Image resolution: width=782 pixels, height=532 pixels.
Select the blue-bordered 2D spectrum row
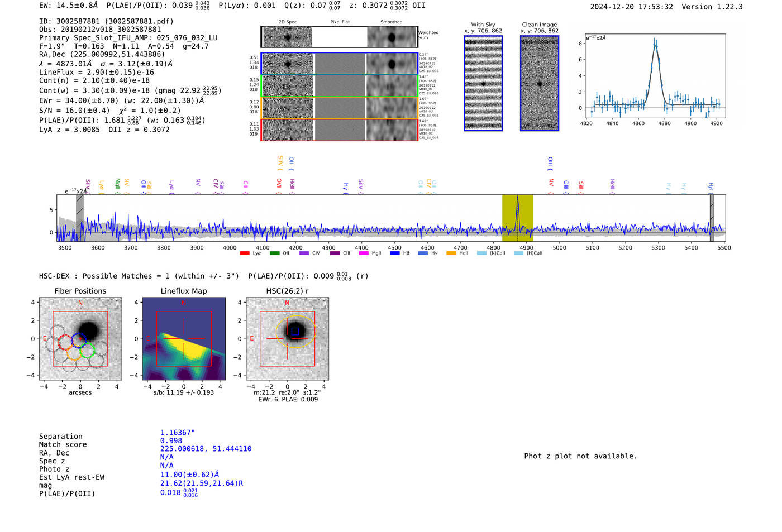coord(339,64)
